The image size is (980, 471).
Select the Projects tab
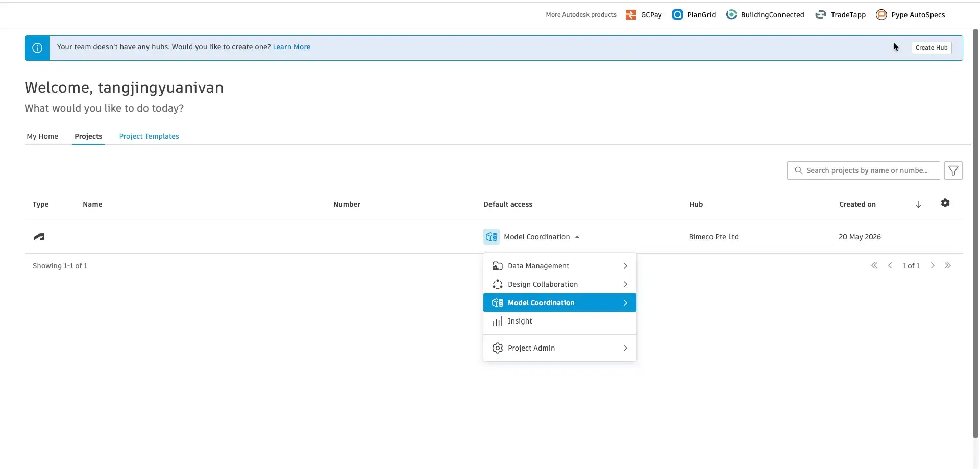point(88,136)
